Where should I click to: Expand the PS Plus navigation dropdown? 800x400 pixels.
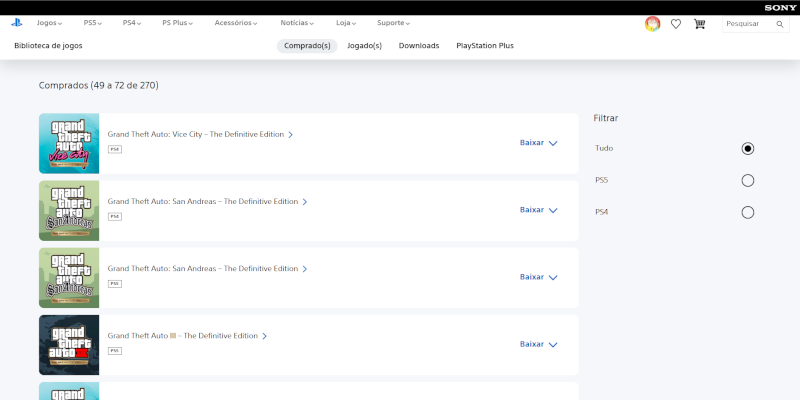tap(178, 23)
